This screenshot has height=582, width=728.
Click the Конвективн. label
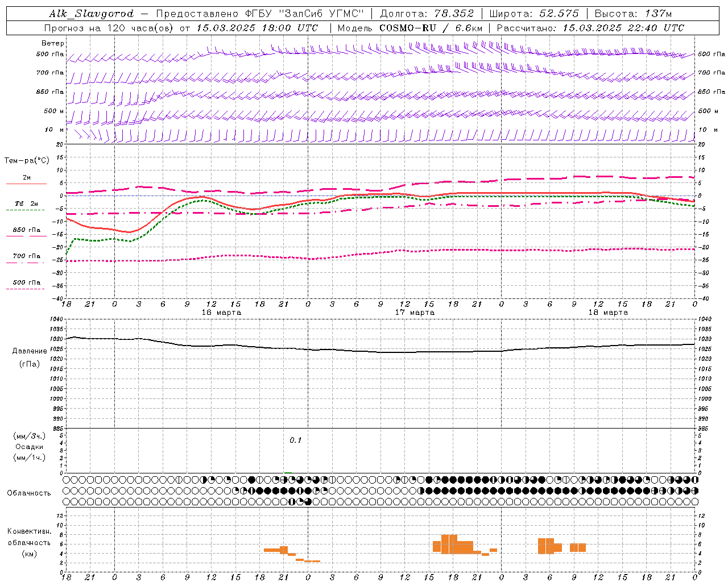[30, 531]
